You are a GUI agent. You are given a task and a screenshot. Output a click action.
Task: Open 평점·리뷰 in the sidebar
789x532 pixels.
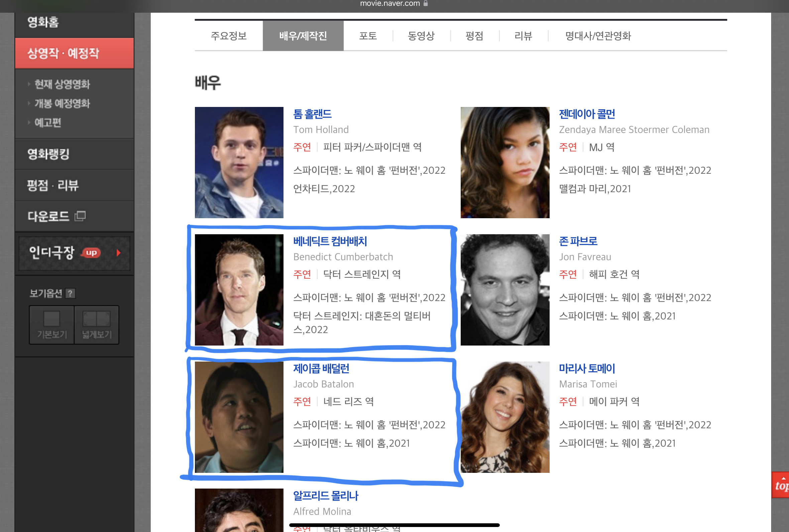click(52, 185)
